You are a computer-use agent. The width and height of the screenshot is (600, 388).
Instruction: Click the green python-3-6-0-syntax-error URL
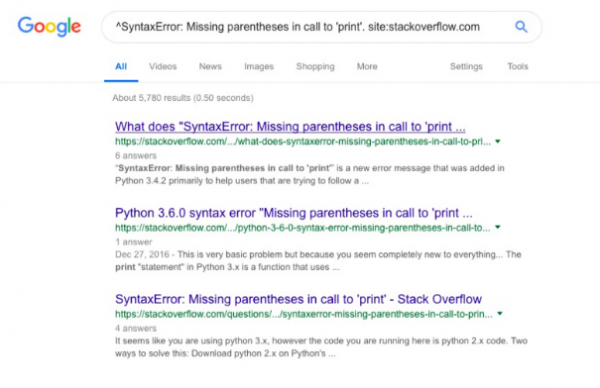point(302,228)
